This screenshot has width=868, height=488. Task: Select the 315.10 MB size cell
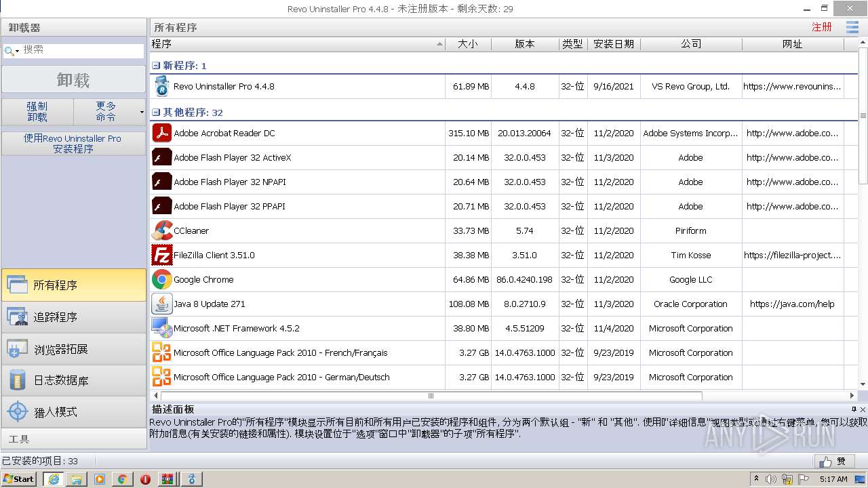click(x=469, y=133)
